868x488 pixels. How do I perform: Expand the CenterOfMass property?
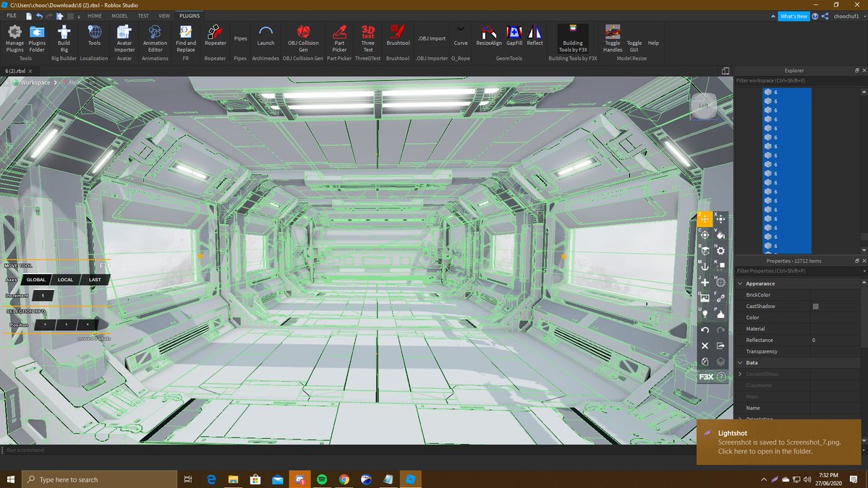[740, 374]
